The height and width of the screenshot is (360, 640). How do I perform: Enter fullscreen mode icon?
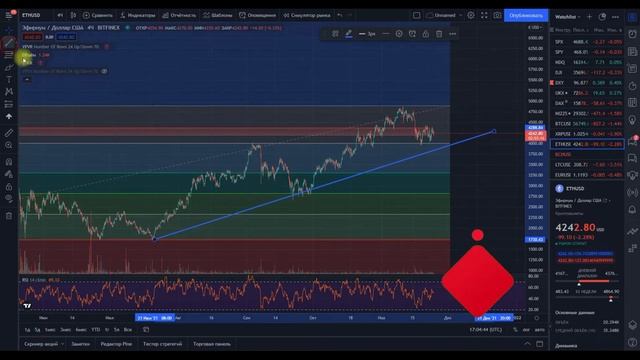click(484, 15)
